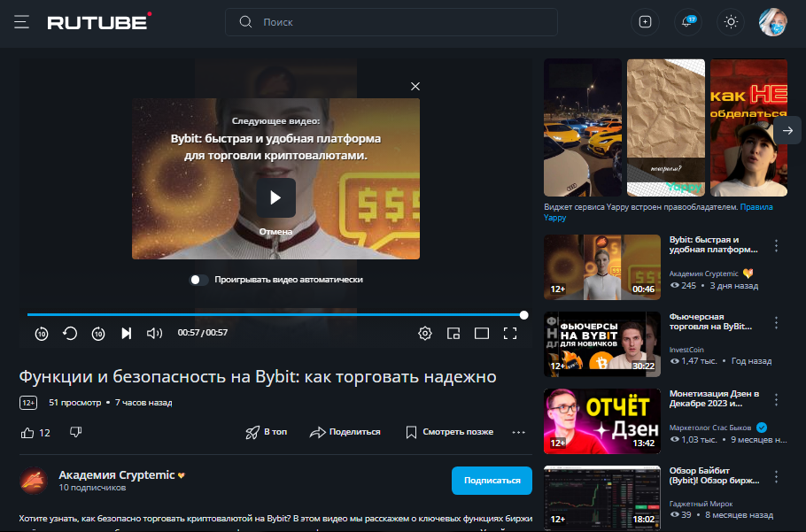Open Bybit быстрая и удобная thumbnail
806x532 pixels.
(602, 267)
